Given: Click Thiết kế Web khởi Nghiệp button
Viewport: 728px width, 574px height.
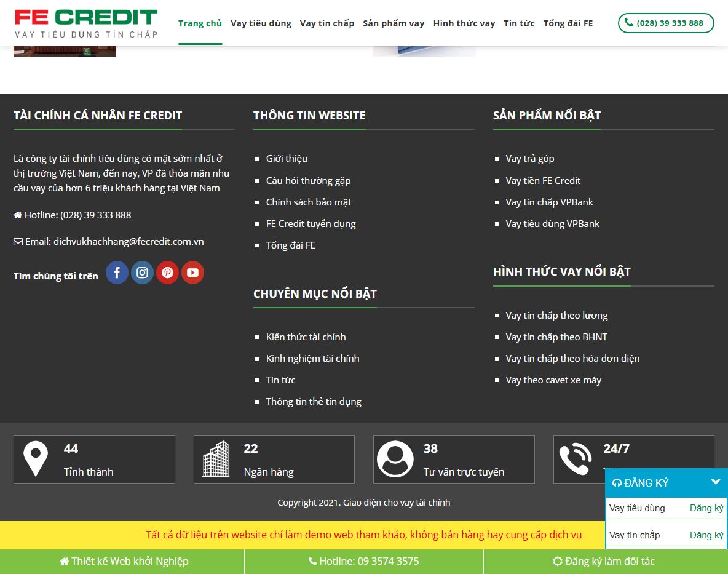Looking at the screenshot, I should pyautogui.click(x=124, y=562).
